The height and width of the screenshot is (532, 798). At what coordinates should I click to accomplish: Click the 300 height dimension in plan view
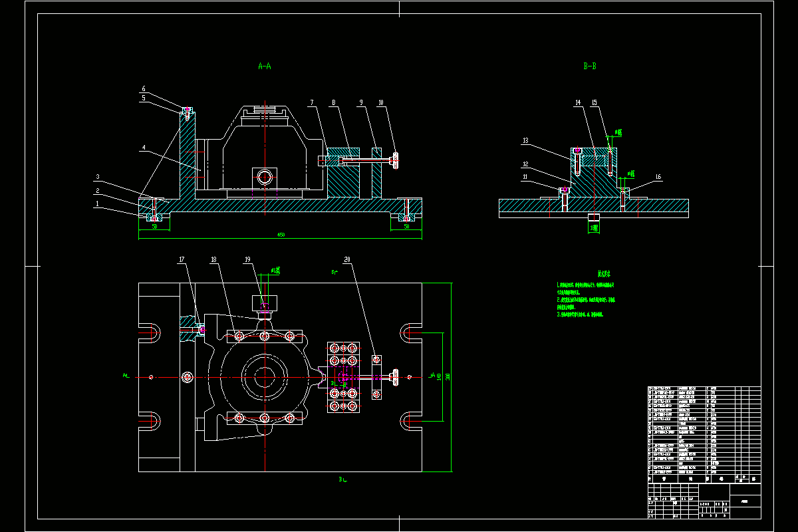(x=448, y=376)
